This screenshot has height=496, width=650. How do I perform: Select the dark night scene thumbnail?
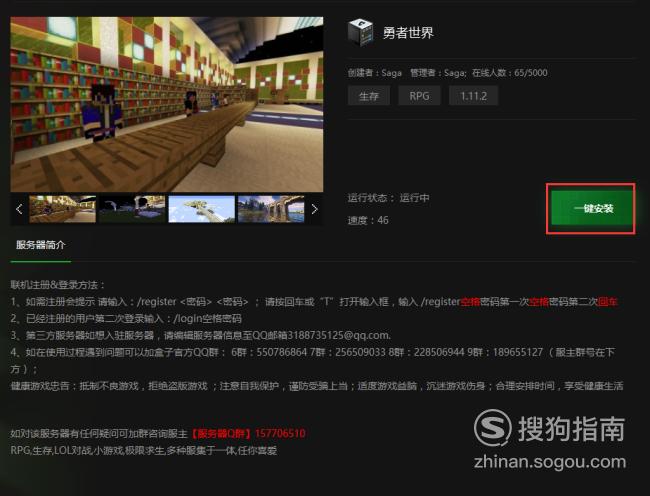(132, 209)
